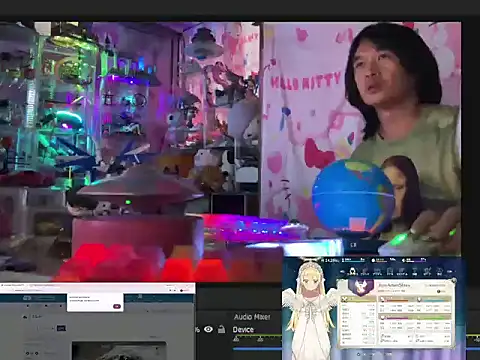Click the second icon in game menu row
Screen dimensions: 480x360
365,271
